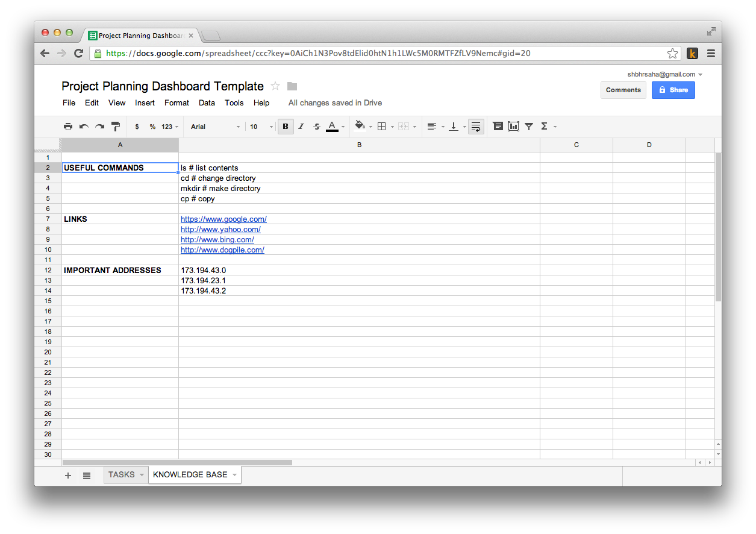The width and height of the screenshot is (756, 534).
Task: Insert a chart from the toolbar
Action: tap(513, 127)
